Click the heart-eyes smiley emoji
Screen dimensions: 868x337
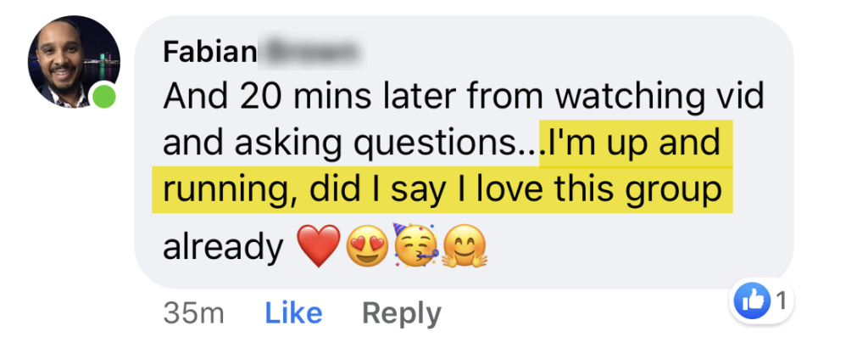367,246
